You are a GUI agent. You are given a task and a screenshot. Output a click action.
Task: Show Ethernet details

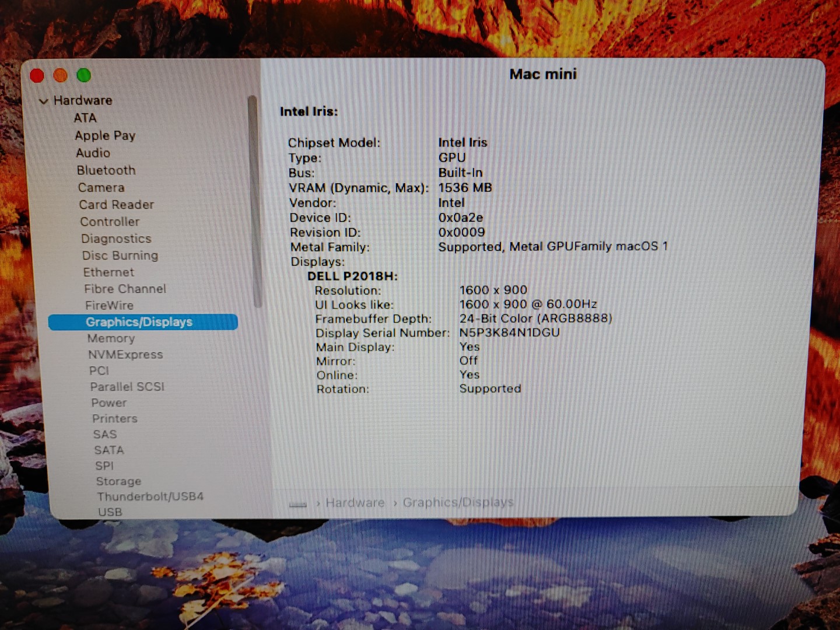tap(108, 272)
